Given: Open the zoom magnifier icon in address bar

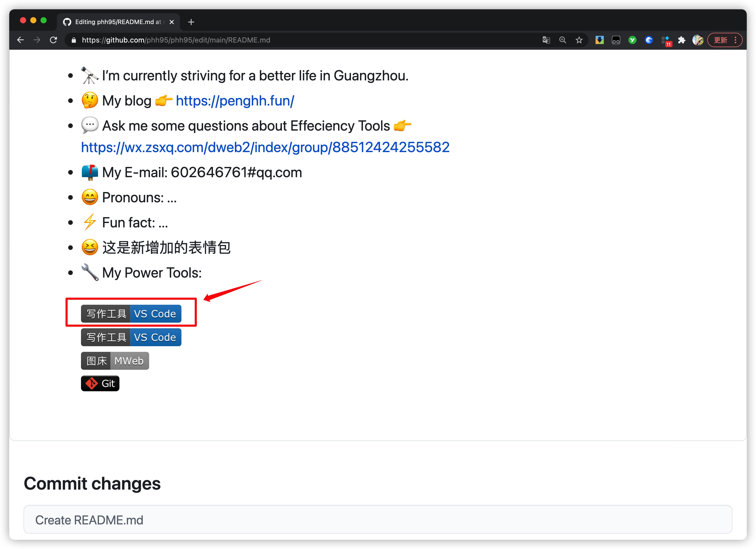Looking at the screenshot, I should click(x=563, y=40).
